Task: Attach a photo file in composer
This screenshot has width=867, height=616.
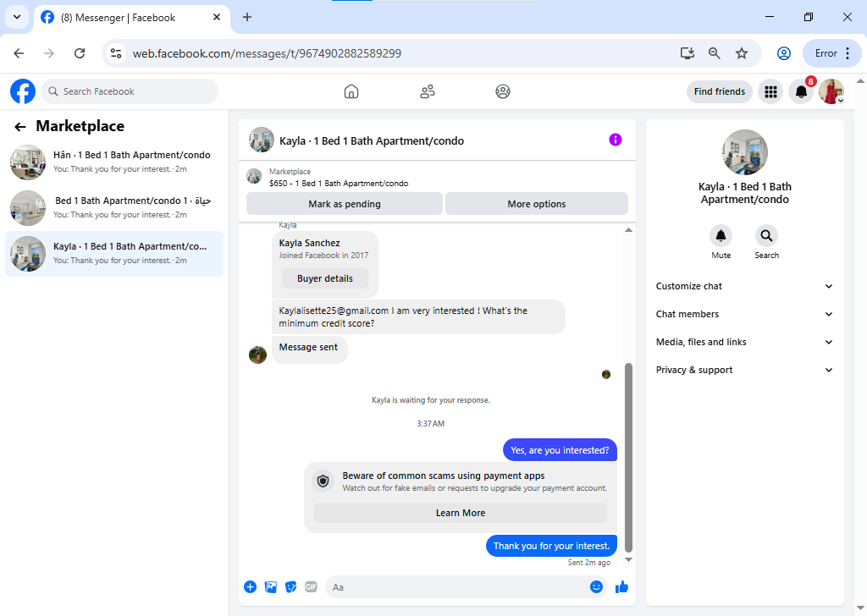Action: click(271, 586)
